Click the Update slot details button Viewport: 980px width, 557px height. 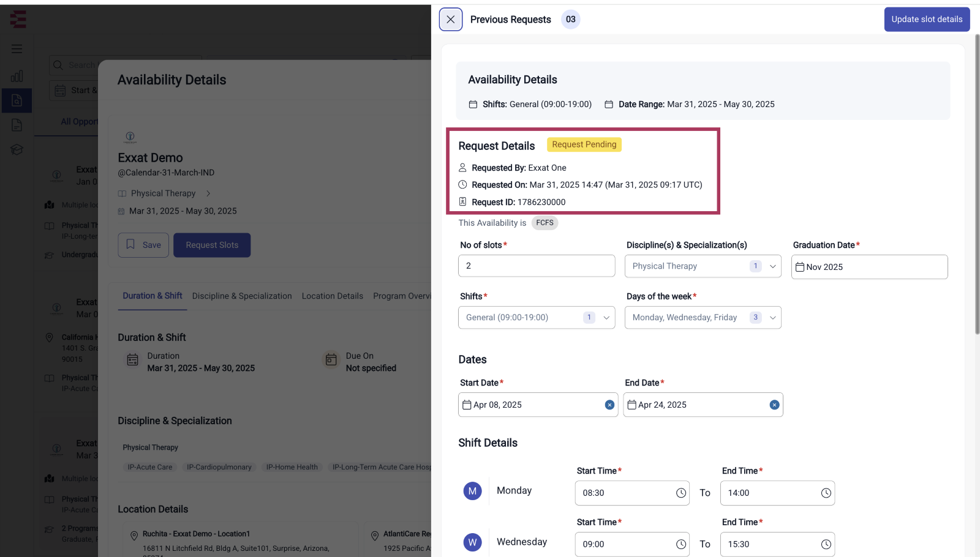click(927, 20)
